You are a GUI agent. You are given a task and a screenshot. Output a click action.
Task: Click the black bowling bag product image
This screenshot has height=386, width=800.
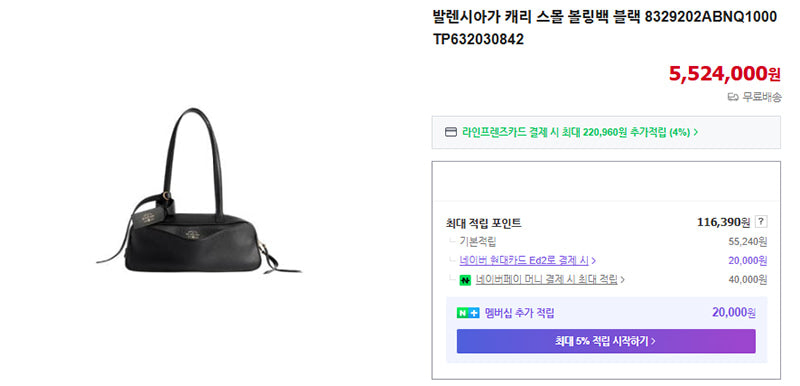[199, 192]
